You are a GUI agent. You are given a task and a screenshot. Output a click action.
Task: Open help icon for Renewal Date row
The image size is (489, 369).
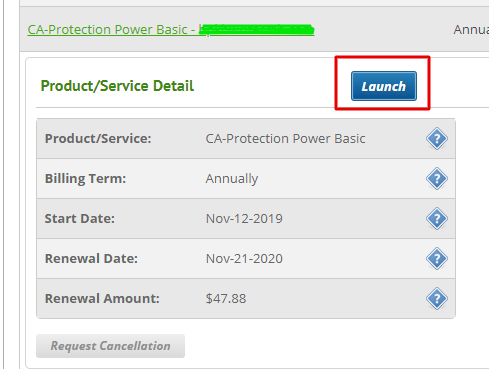pos(437,258)
